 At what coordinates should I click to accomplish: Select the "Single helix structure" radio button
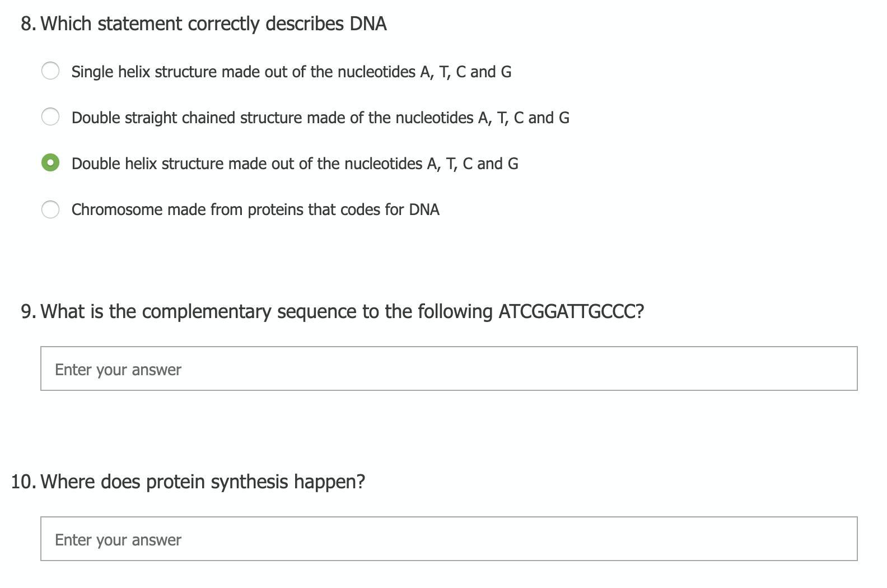coord(50,71)
